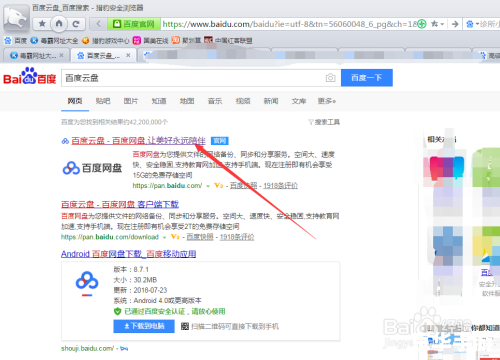The height and width of the screenshot is (360, 500).
Task: Click the V3 icon of first result
Action: (x=218, y=186)
